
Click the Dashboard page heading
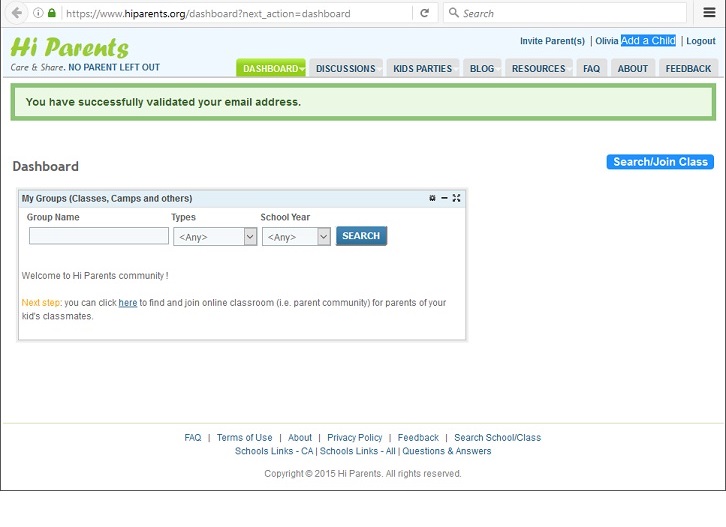point(45,166)
